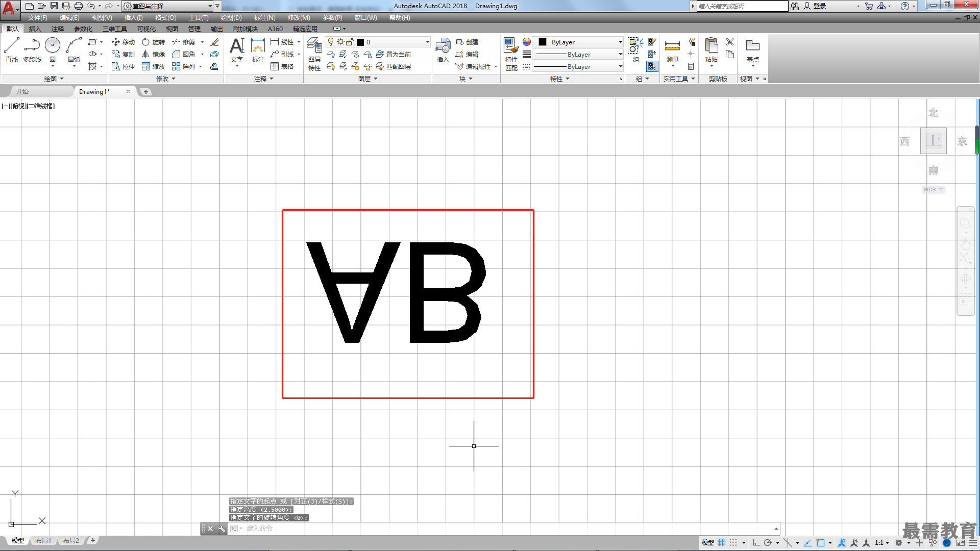Toggle annotation object visibility in status bar

click(842, 543)
